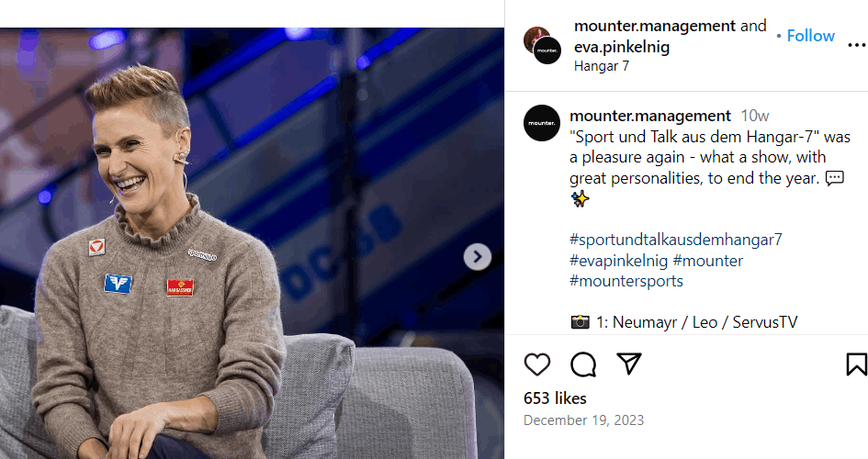Open the eva.pinkelnig profile link

pos(623,46)
